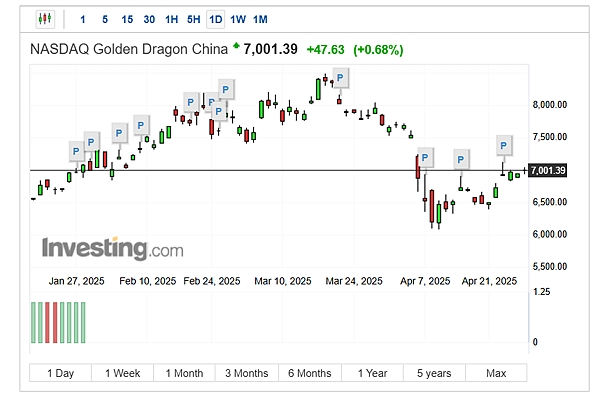600x400 pixels.
Task: Click the Mar 24, 2025 date label
Action: tap(354, 281)
